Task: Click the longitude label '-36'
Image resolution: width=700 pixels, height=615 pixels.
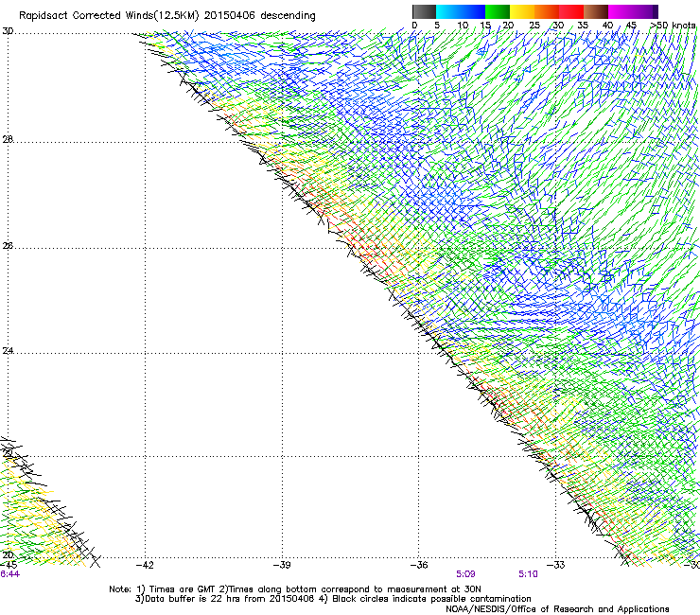Action: pos(419,565)
